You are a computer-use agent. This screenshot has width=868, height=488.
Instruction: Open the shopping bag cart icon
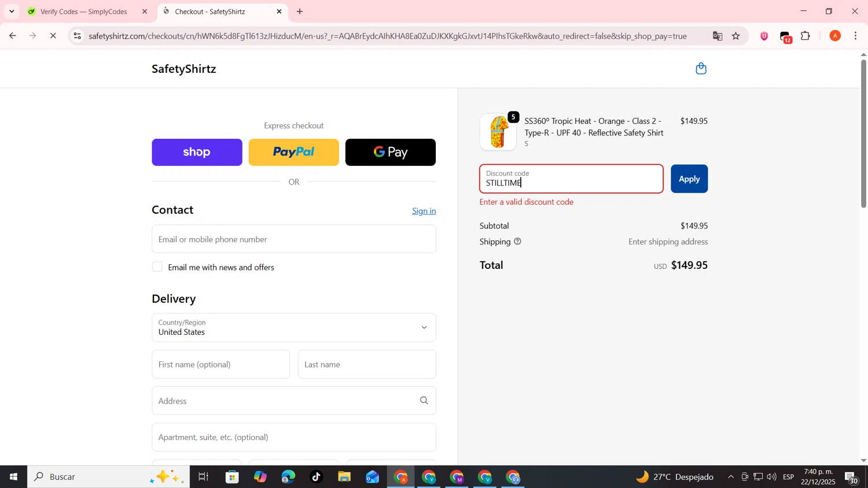coord(701,69)
